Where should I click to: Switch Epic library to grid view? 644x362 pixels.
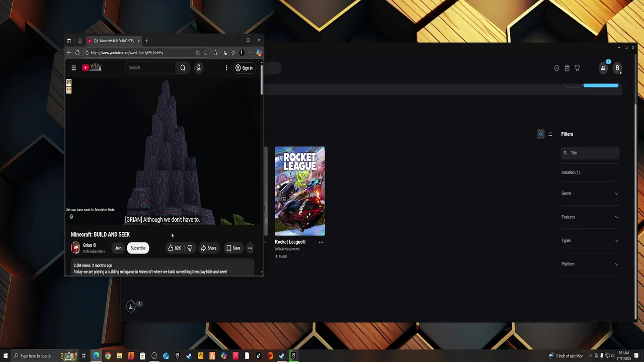tap(541, 134)
